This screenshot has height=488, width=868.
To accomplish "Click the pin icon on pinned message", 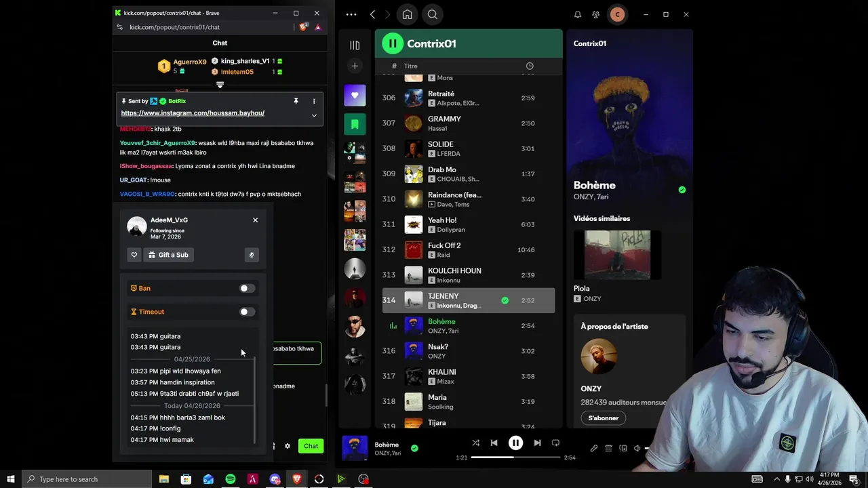I will pos(296,101).
